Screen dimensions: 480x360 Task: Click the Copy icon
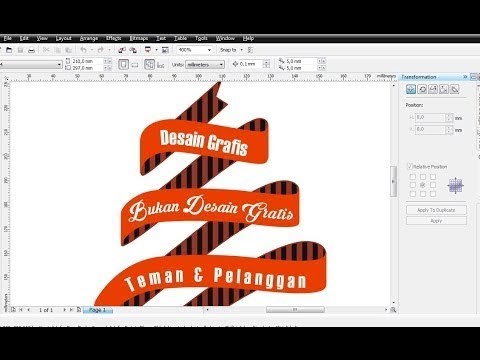pyautogui.click(x=57, y=50)
